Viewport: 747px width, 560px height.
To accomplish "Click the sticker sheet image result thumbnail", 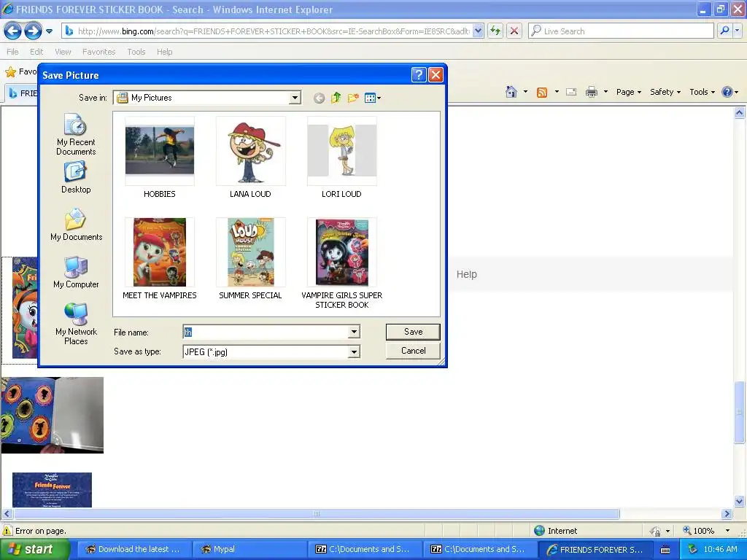I will 52,415.
